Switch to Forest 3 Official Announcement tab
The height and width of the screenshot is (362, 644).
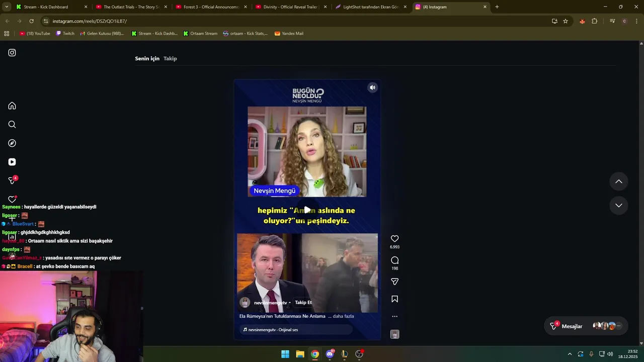[211, 7]
